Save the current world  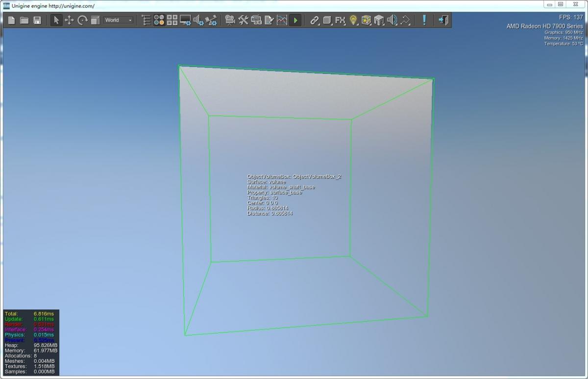point(36,20)
